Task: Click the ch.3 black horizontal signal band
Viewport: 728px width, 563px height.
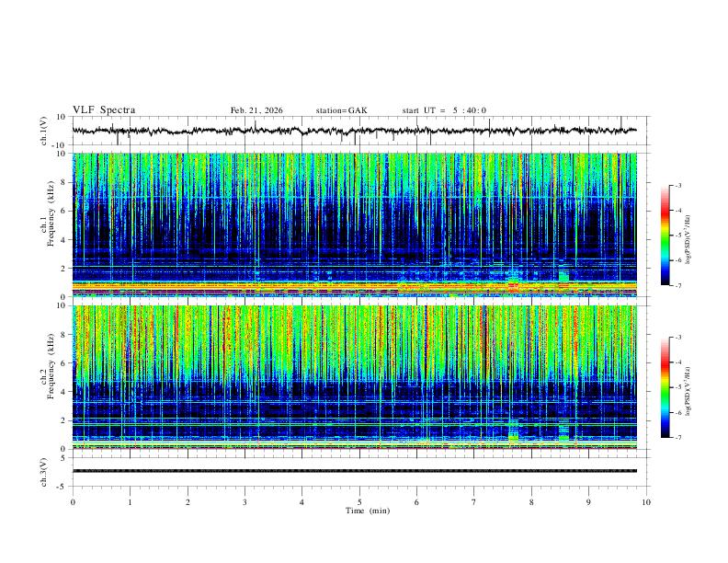Action: click(x=354, y=471)
